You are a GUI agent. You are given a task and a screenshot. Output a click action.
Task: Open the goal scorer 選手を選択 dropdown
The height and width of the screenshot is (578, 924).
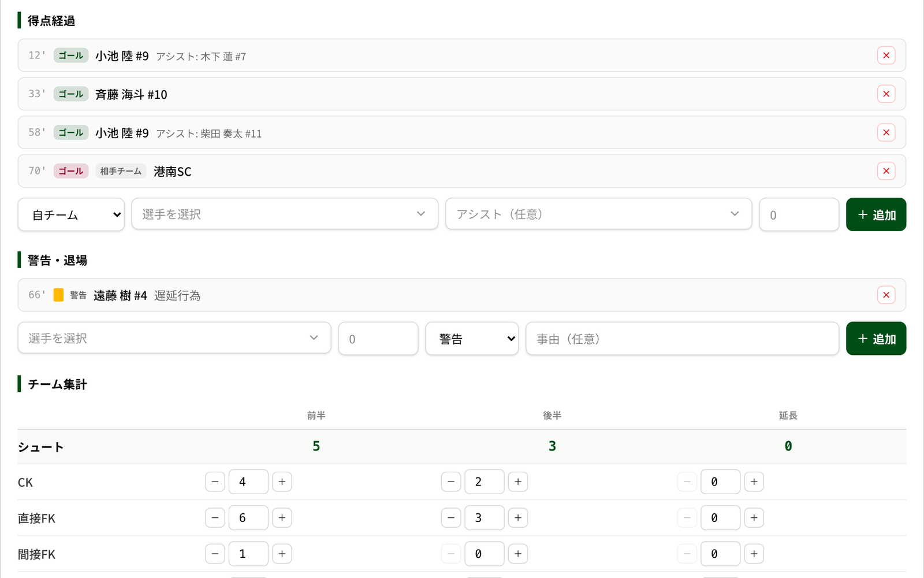[285, 214]
